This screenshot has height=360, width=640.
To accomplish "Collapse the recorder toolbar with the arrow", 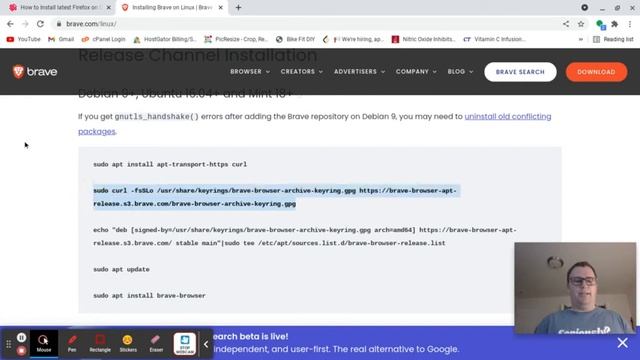I will [206, 344].
